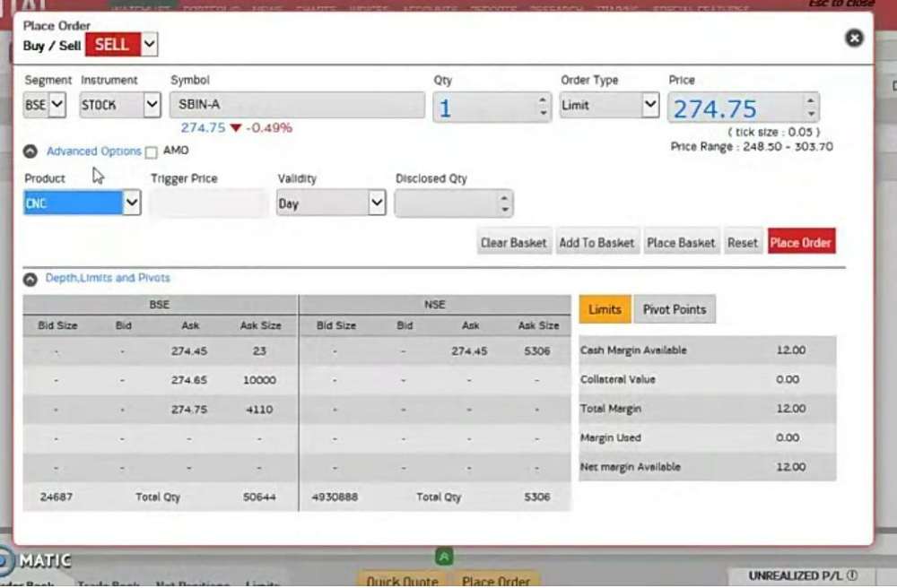897x588 pixels.
Task: Open the Buy / Sell dropdown
Action: [x=149, y=44]
